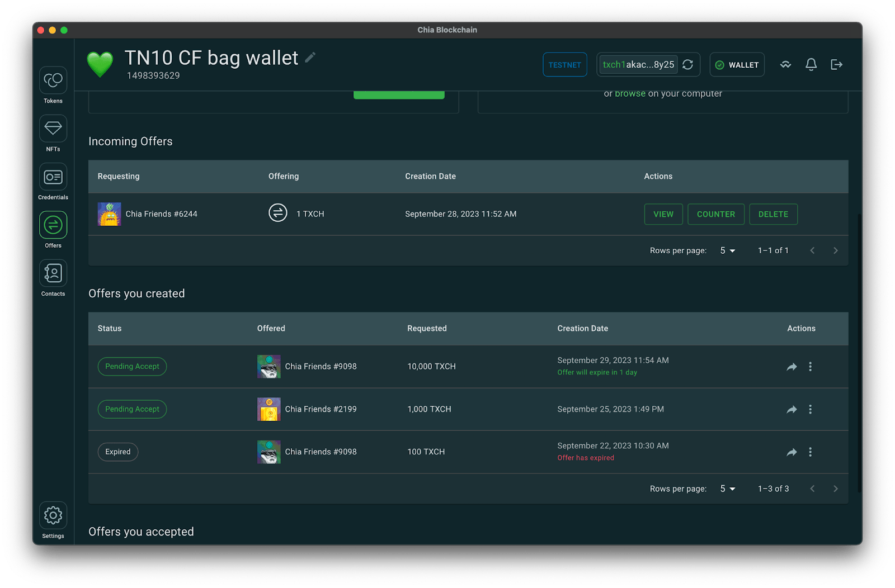Image resolution: width=895 pixels, height=588 pixels.
Task: Counter the incoming 1 TXCH offer
Action: pos(715,215)
